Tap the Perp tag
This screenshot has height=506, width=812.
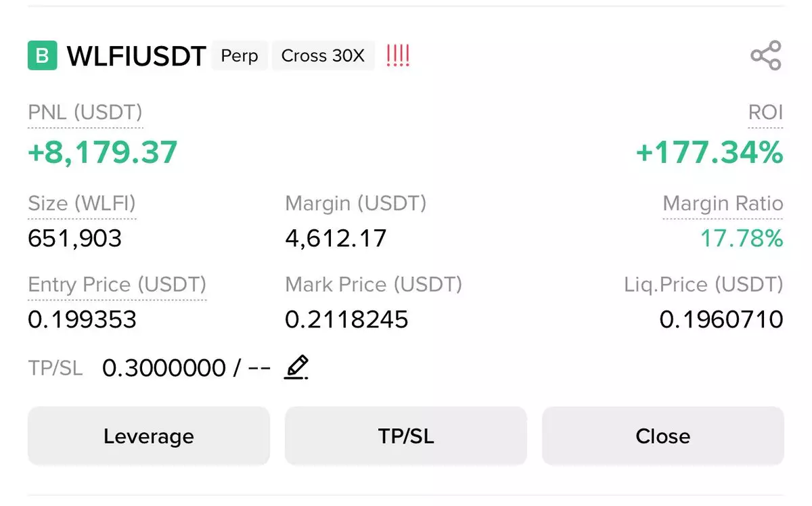point(240,55)
